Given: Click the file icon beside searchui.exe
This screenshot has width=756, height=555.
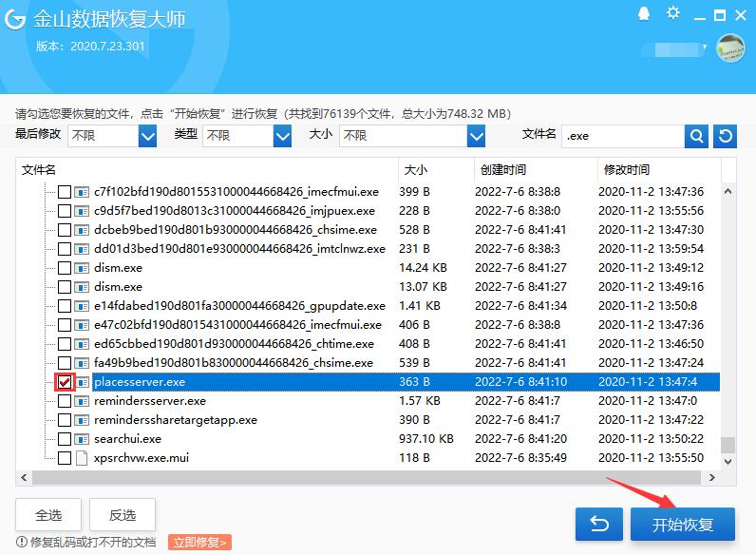Looking at the screenshot, I should click(82, 439).
